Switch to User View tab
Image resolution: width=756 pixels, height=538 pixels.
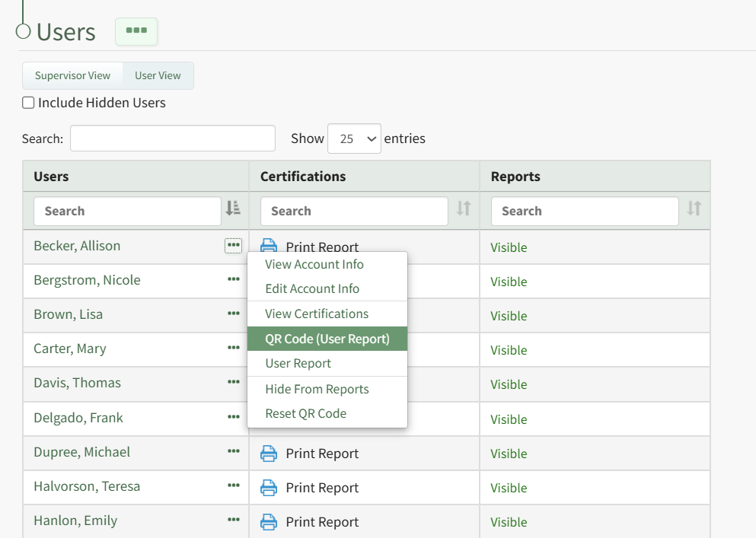pyautogui.click(x=158, y=75)
